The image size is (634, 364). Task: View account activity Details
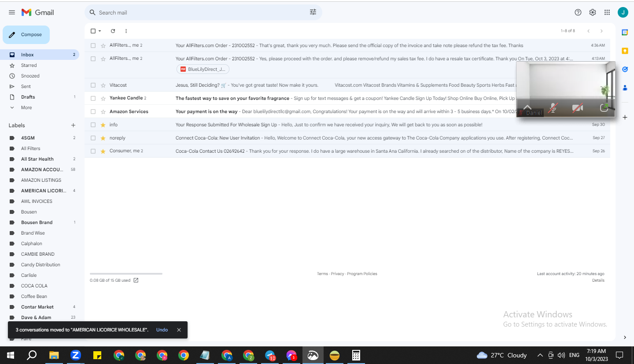[598, 280]
